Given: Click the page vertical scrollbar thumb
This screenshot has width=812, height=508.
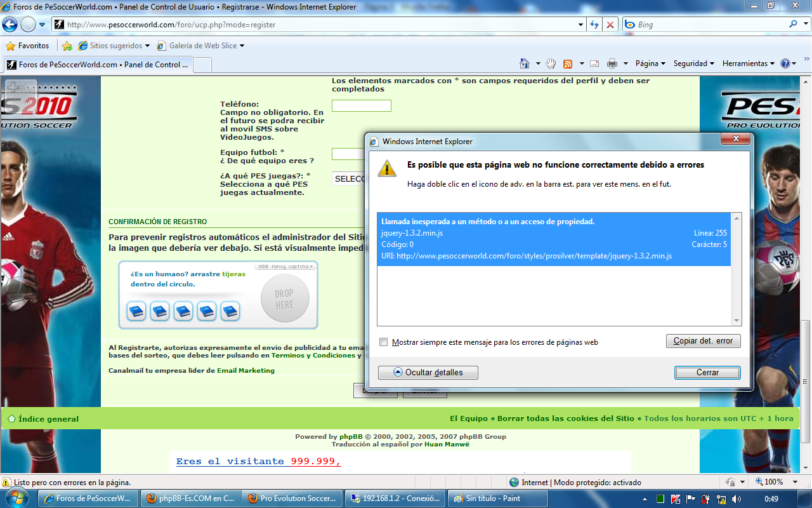Looking at the screenshot, I should 806,381.
